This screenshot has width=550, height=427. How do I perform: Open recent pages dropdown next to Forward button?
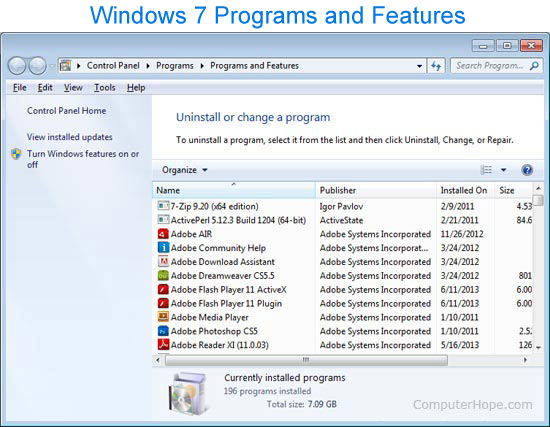click(51, 66)
